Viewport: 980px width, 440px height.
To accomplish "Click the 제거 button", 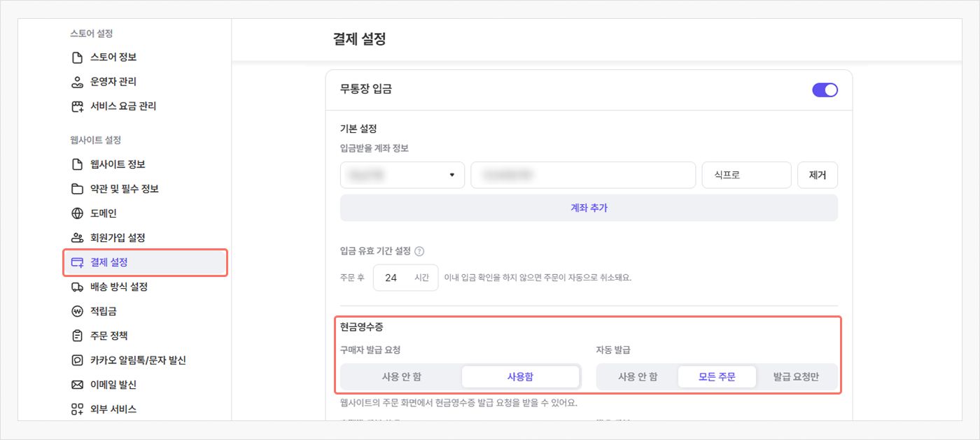I will click(817, 175).
